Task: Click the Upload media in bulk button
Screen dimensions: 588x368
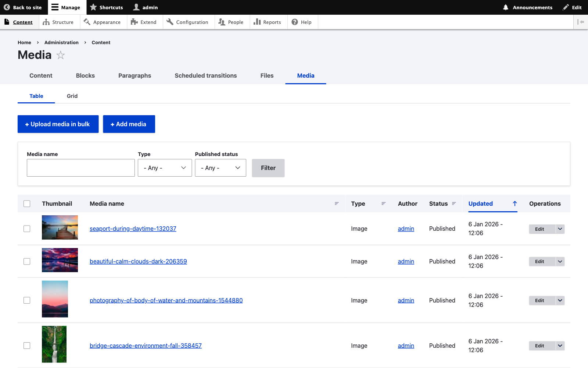Action: point(58,124)
